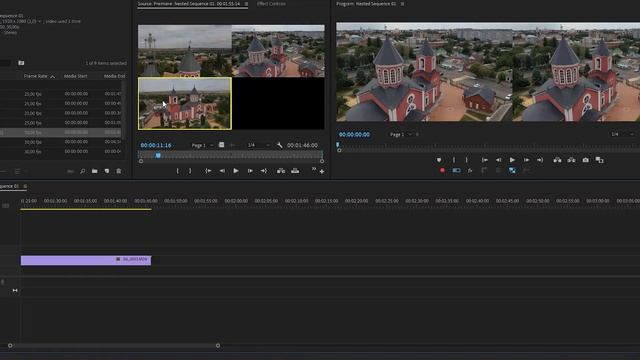The image size is (640, 360).
Task: Open Program monitor panel menu icon
Action: [x=402, y=4]
